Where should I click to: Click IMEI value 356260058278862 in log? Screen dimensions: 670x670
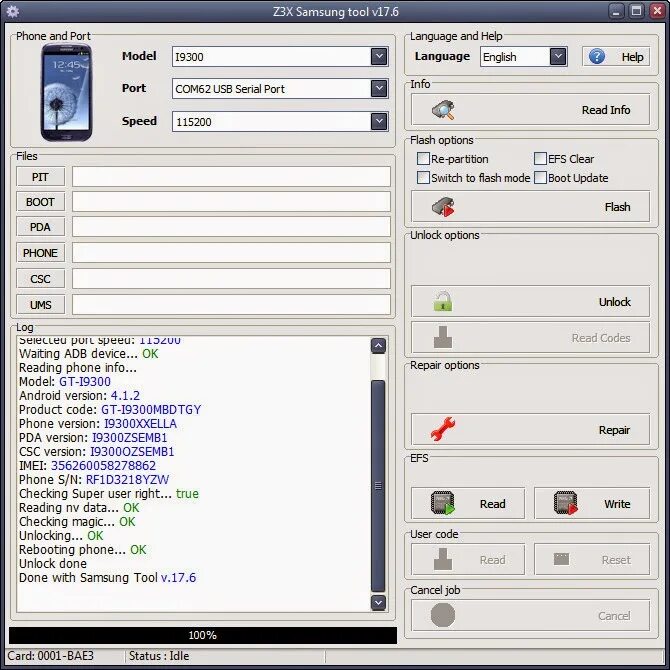pos(103,465)
